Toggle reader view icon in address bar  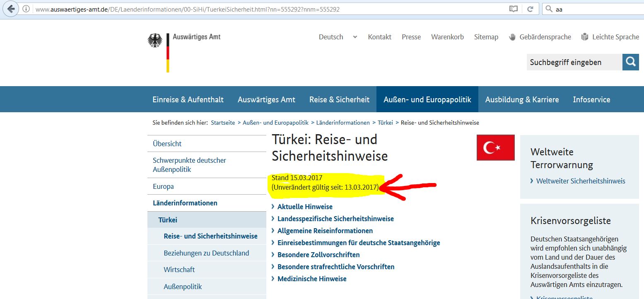[x=514, y=9]
